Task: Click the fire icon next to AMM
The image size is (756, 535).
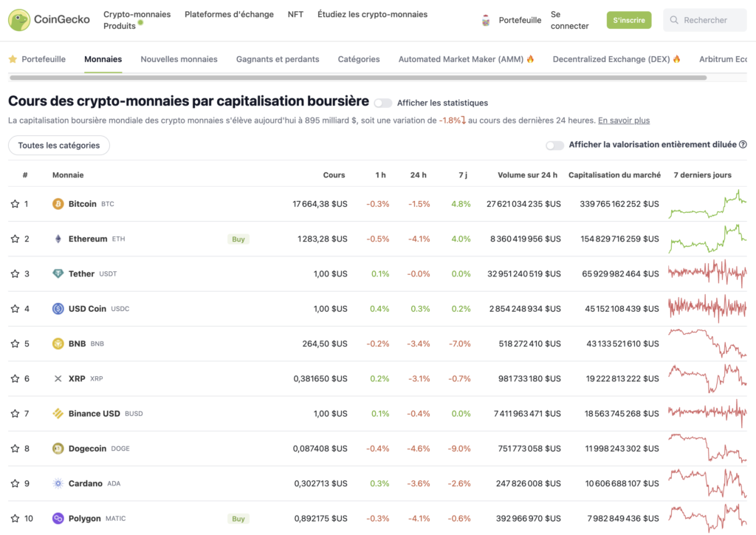Action: click(530, 59)
